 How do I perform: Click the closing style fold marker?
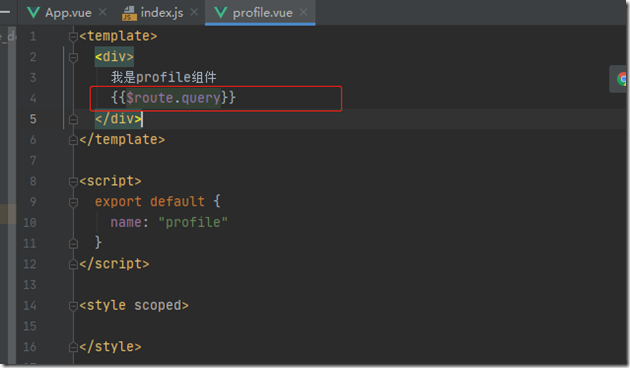coord(73,347)
